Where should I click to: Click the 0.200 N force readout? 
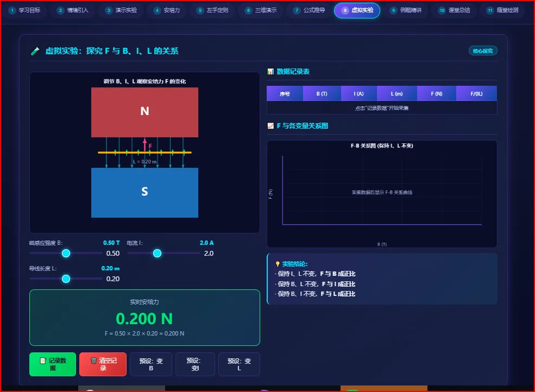coord(144,319)
